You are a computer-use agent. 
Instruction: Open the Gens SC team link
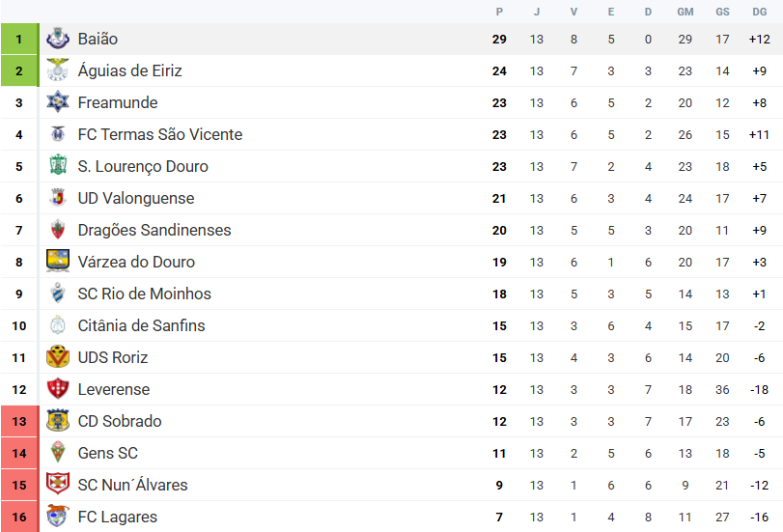pyautogui.click(x=107, y=454)
